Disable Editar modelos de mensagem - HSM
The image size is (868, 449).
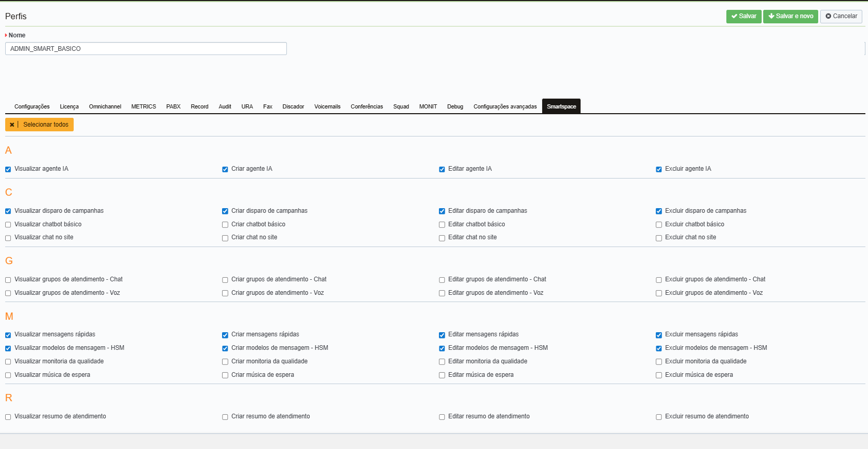[x=442, y=349]
